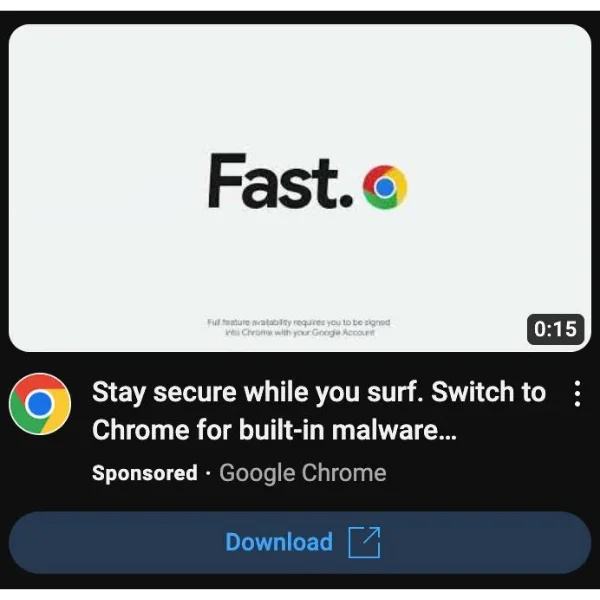Image resolution: width=600 pixels, height=600 pixels.
Task: Play the Chrome ad video thumbnail
Action: [300, 188]
